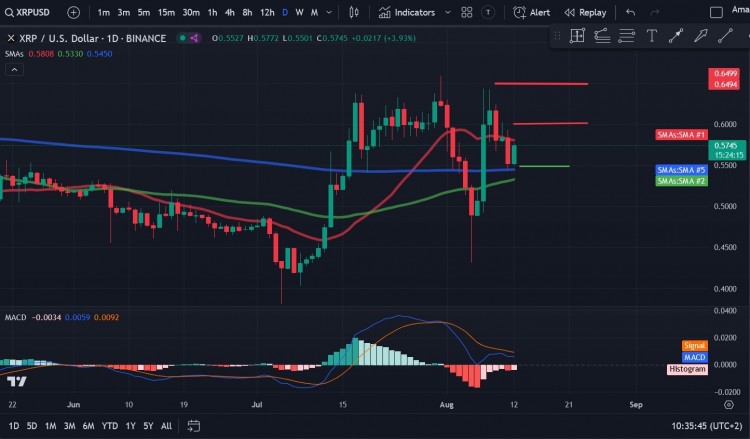Switch to the 4h timeframe
This screenshot has height=439, width=750.
(x=230, y=12)
